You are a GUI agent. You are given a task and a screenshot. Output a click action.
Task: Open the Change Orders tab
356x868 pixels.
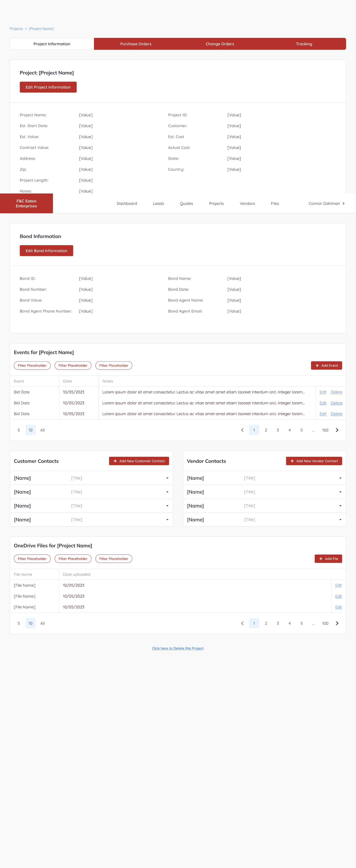tap(220, 44)
